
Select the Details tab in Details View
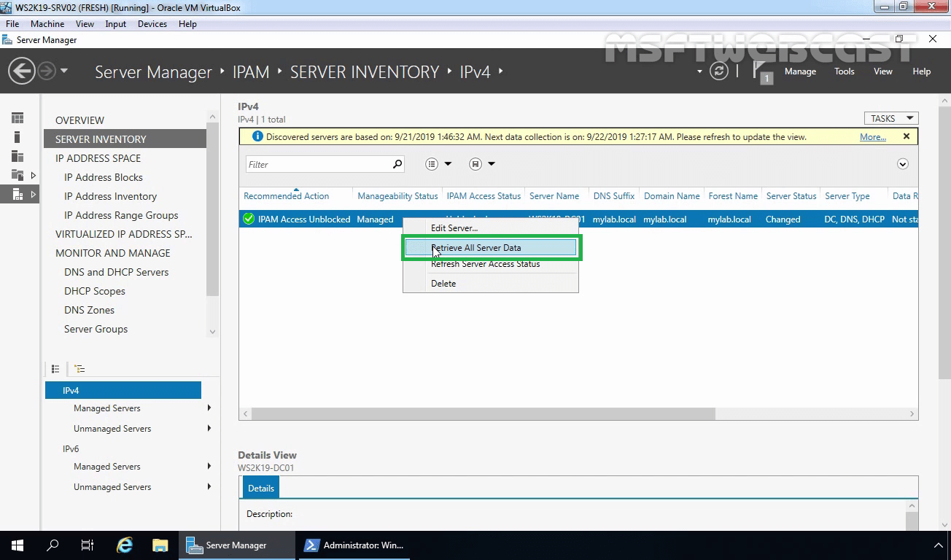click(260, 488)
